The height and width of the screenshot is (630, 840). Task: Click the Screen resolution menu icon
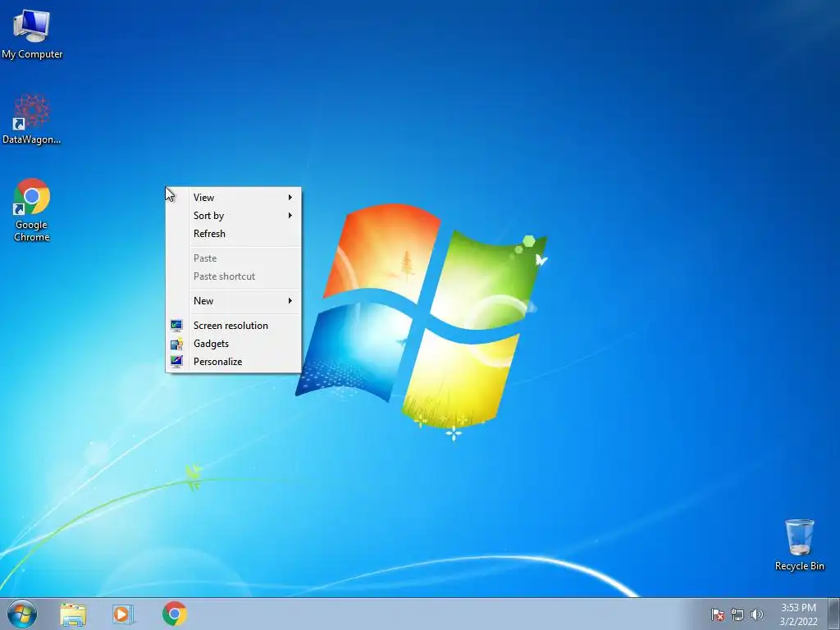click(176, 325)
